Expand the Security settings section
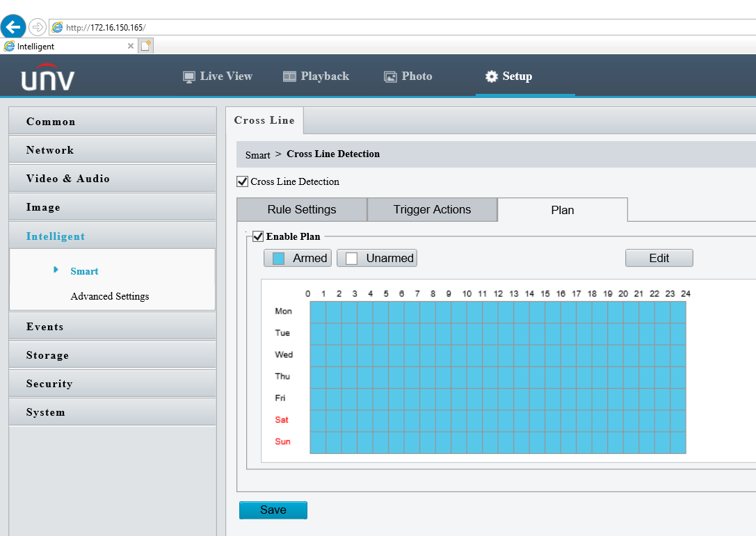756x536 pixels. pos(113,383)
